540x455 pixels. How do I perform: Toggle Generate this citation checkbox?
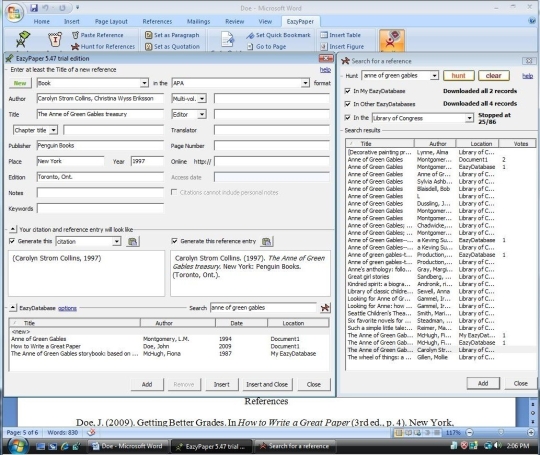coord(12,241)
